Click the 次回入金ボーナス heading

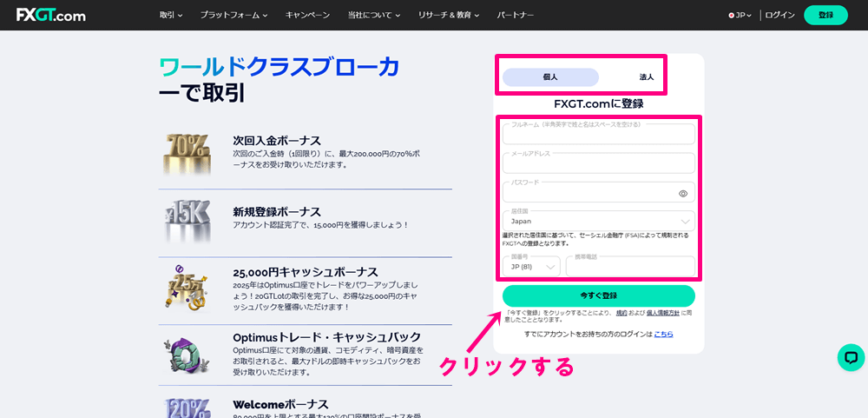[278, 140]
